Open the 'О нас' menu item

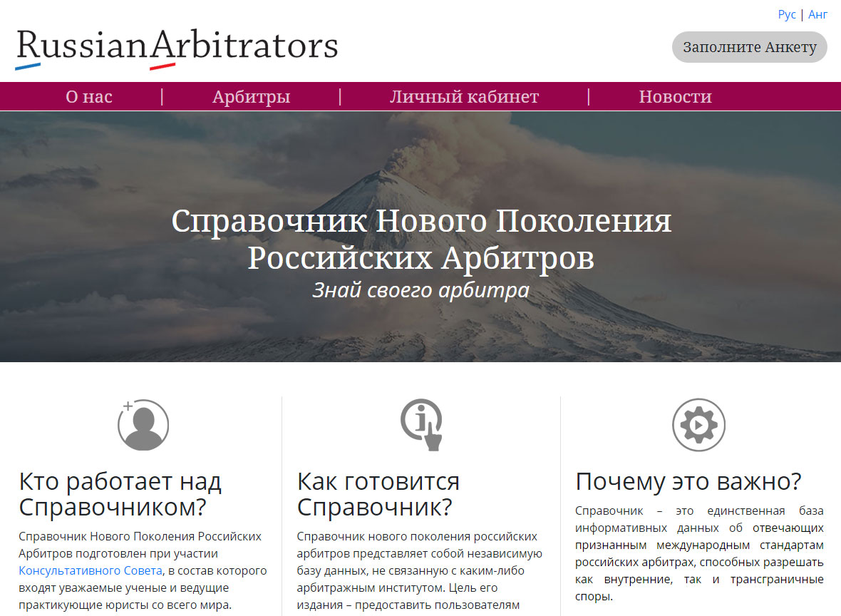click(89, 96)
